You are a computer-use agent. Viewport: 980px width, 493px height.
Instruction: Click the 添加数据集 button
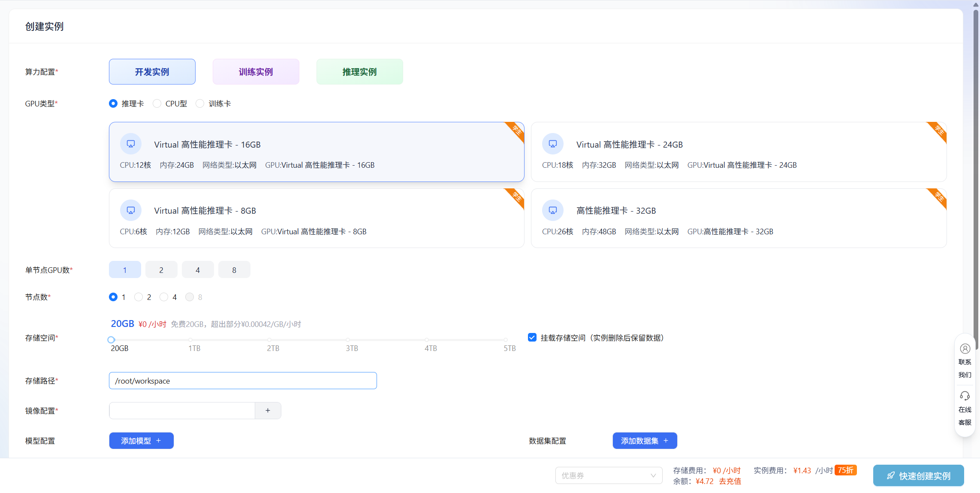(645, 441)
